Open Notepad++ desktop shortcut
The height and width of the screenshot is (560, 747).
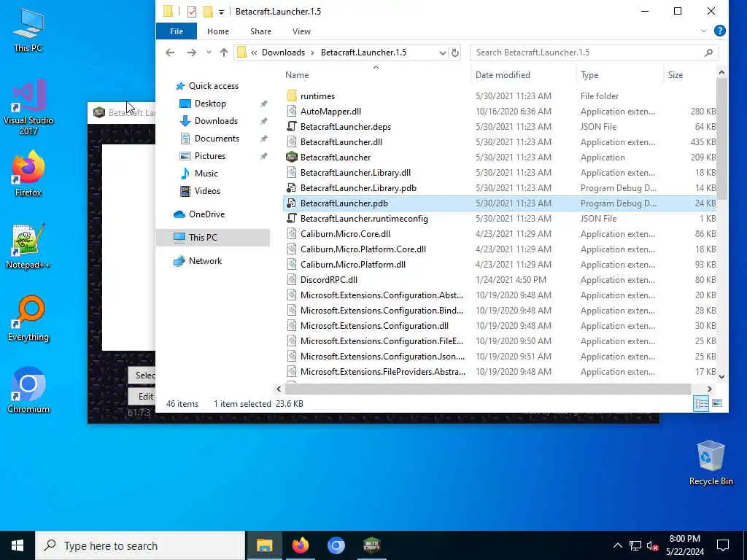point(28,246)
